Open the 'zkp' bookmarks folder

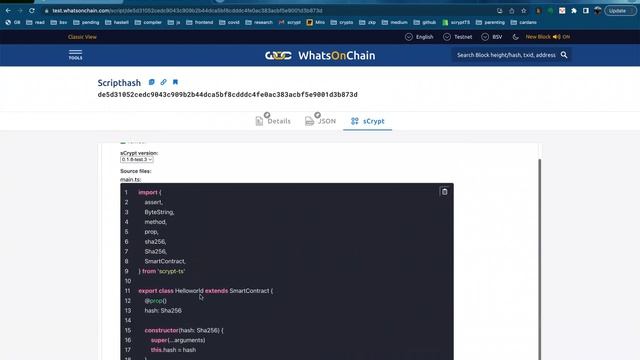click(x=367, y=22)
